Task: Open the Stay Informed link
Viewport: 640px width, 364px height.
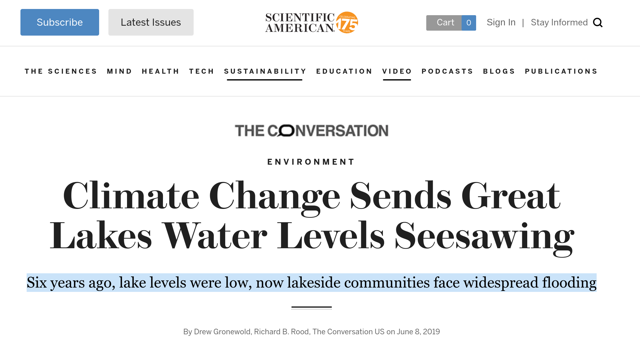Action: click(x=559, y=23)
